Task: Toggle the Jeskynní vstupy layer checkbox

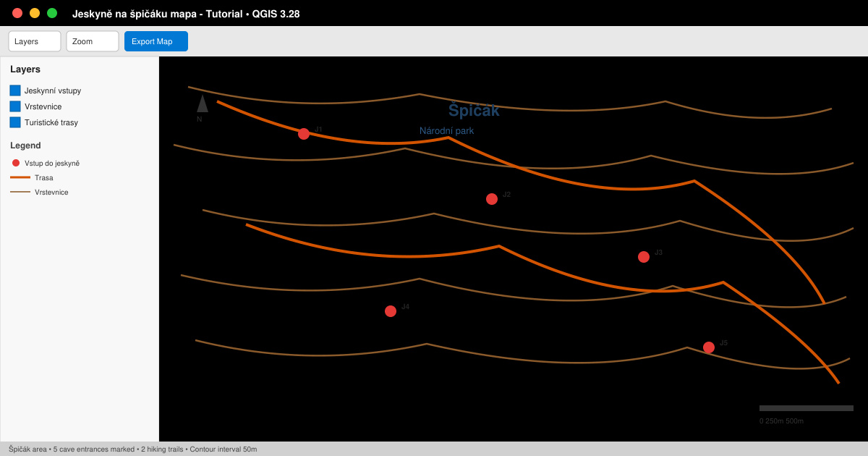Action: (x=15, y=90)
